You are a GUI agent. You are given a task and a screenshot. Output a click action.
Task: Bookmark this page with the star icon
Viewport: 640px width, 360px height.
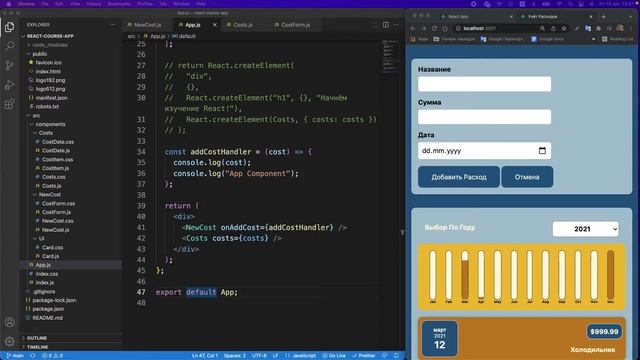pyautogui.click(x=564, y=29)
